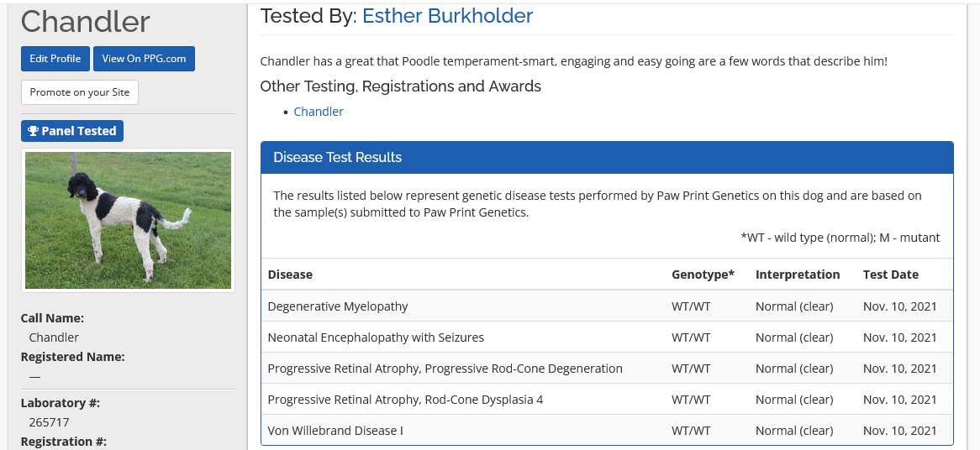Follow the Chandler link under Other Testing
Screen dimensions: 980x450
click(x=319, y=112)
